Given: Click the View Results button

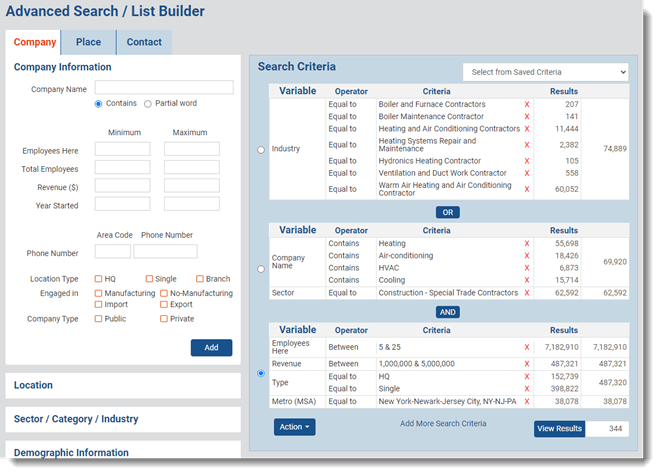Looking at the screenshot, I should (559, 429).
